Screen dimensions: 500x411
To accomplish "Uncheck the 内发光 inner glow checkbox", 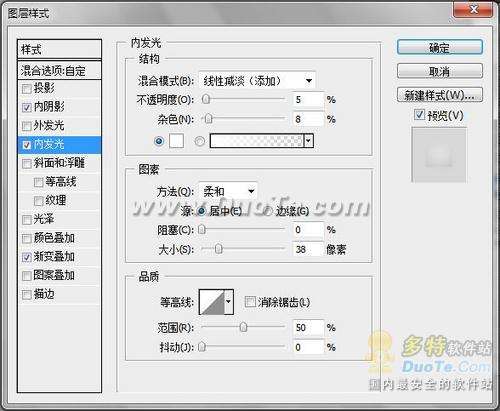I will (x=26, y=145).
